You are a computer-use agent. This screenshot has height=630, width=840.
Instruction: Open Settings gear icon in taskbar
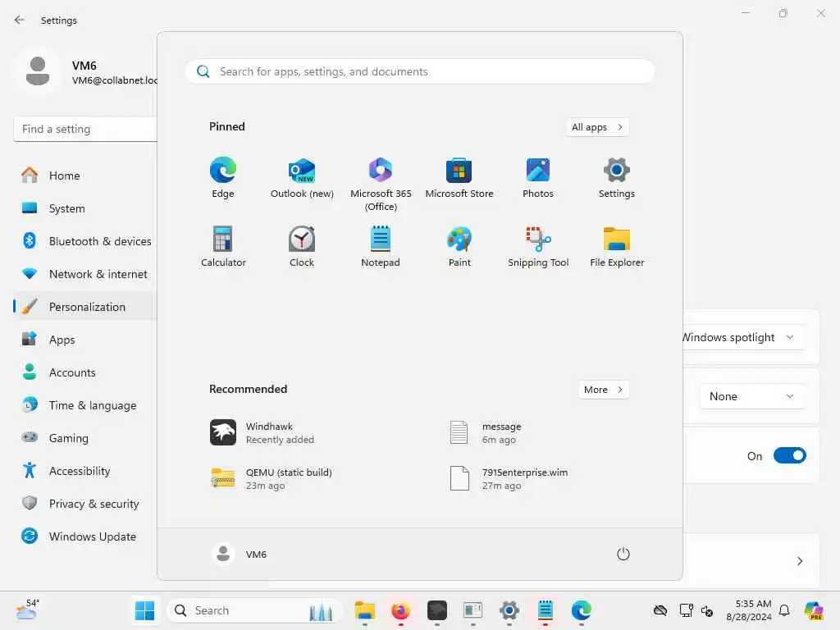pos(509,610)
